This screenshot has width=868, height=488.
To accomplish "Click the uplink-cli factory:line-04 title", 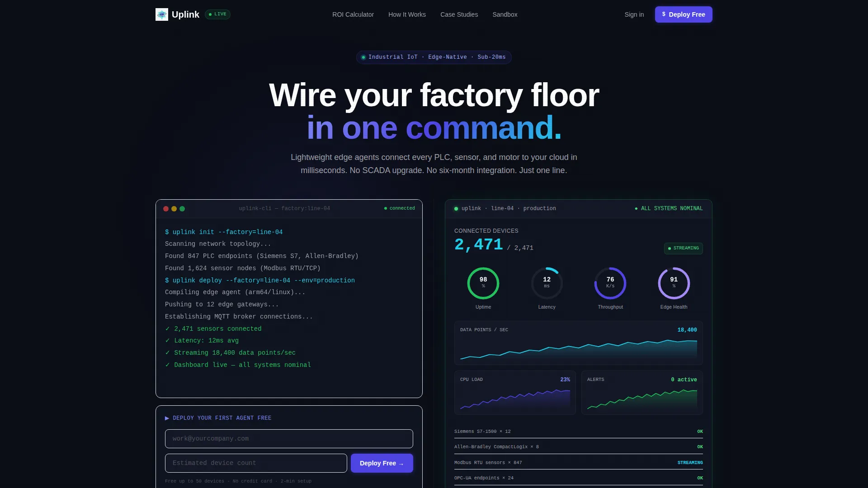I will [x=284, y=208].
